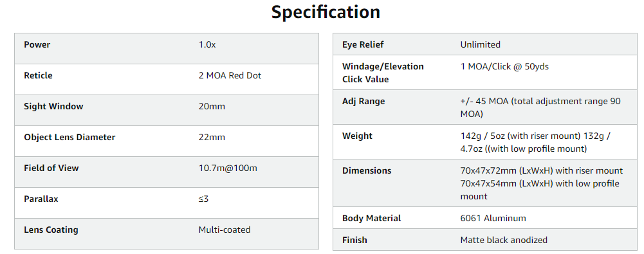
Task: Click the 1.0x power value
Action: click(207, 45)
